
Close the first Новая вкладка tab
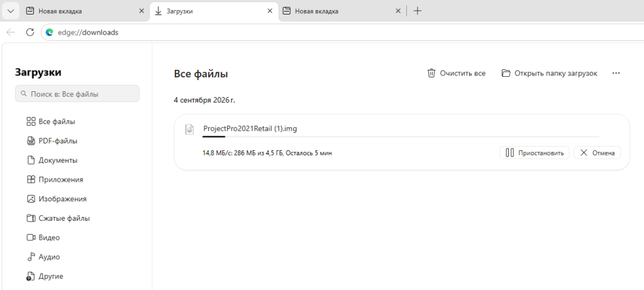(x=142, y=11)
